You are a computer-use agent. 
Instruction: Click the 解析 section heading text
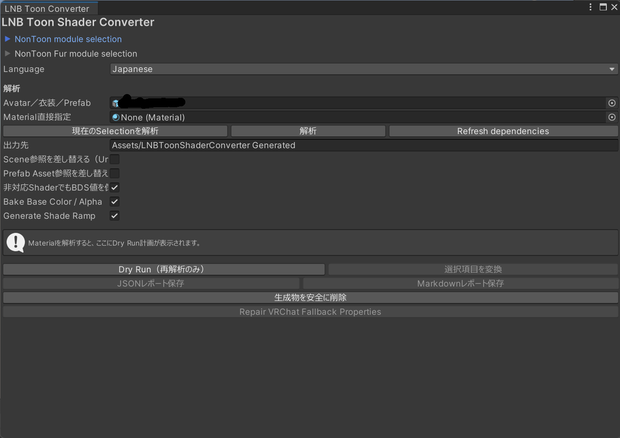pyautogui.click(x=11, y=89)
